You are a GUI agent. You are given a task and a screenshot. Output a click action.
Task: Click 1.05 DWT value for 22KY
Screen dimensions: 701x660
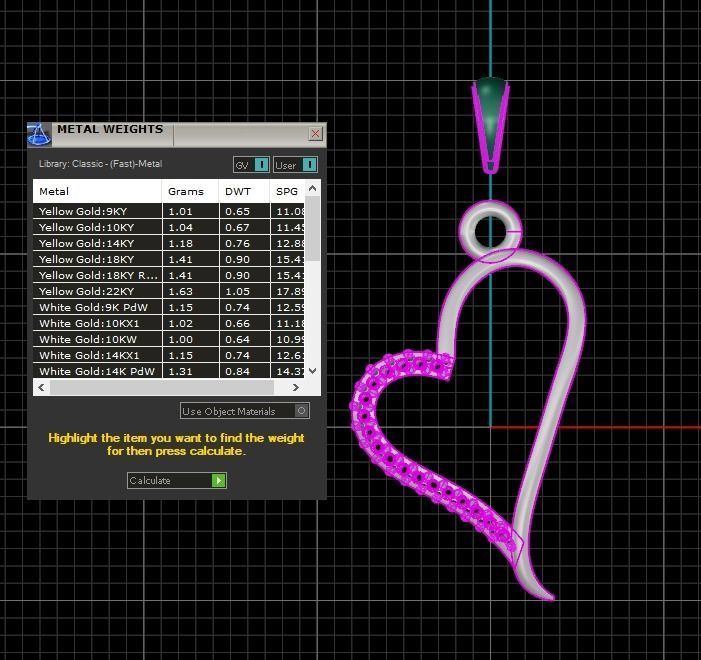pyautogui.click(x=237, y=292)
